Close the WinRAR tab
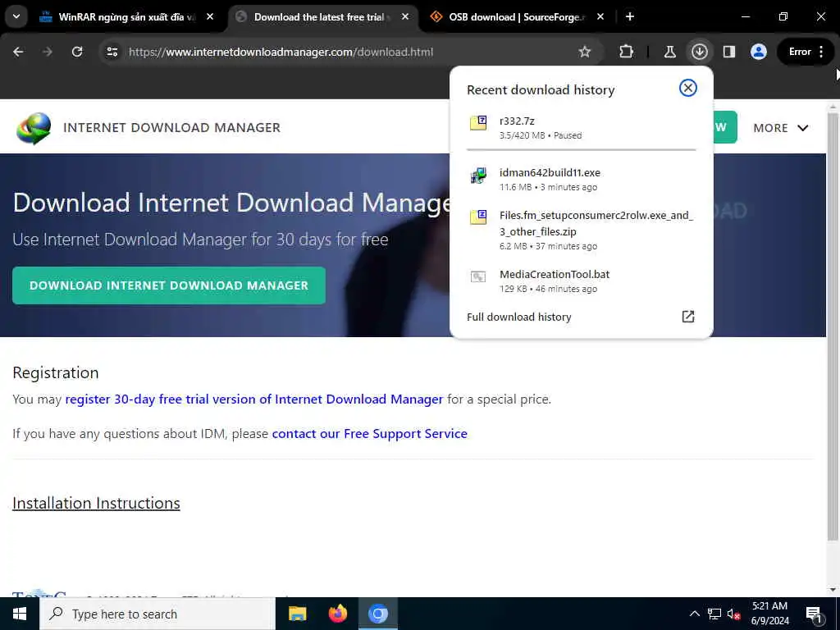This screenshot has width=840, height=630. [x=210, y=16]
